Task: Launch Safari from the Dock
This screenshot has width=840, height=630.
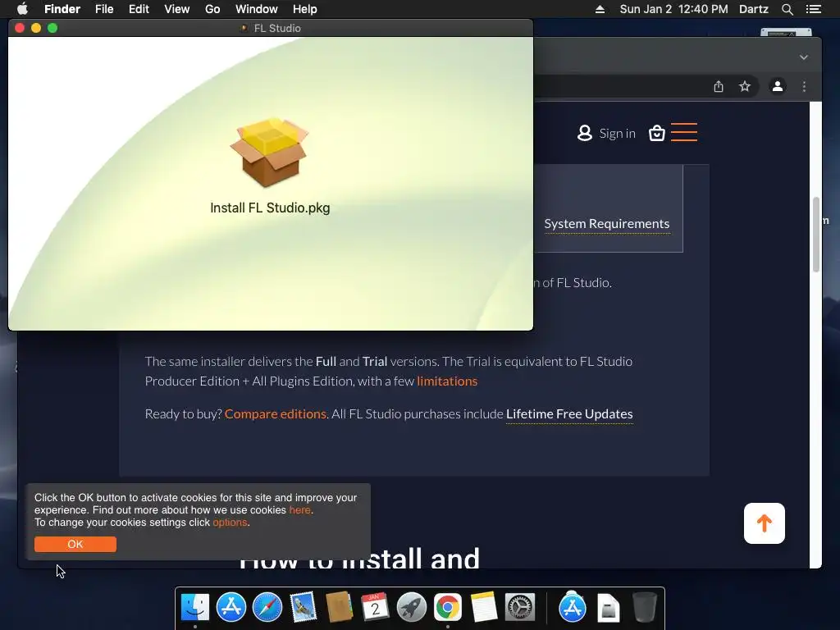Action: (x=267, y=607)
